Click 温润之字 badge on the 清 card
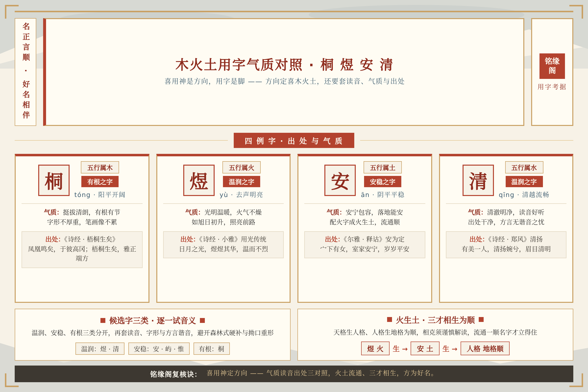The height and width of the screenshot is (392, 588). pos(524,182)
